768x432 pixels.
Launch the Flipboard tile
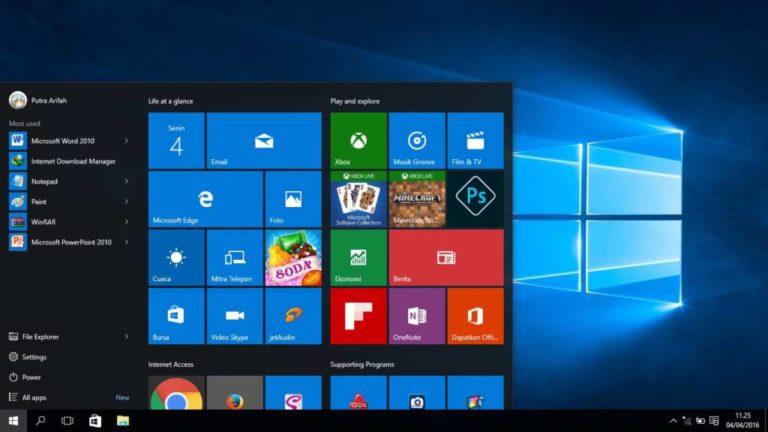pos(358,316)
